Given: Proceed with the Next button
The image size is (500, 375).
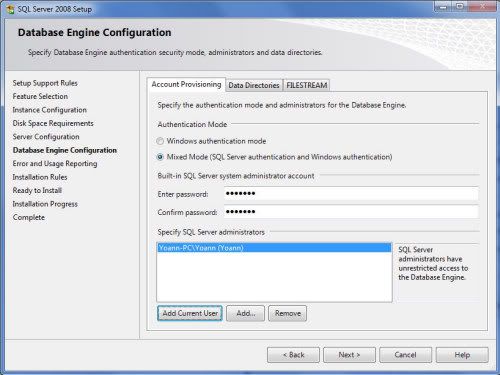Looking at the screenshot, I should click(349, 355).
